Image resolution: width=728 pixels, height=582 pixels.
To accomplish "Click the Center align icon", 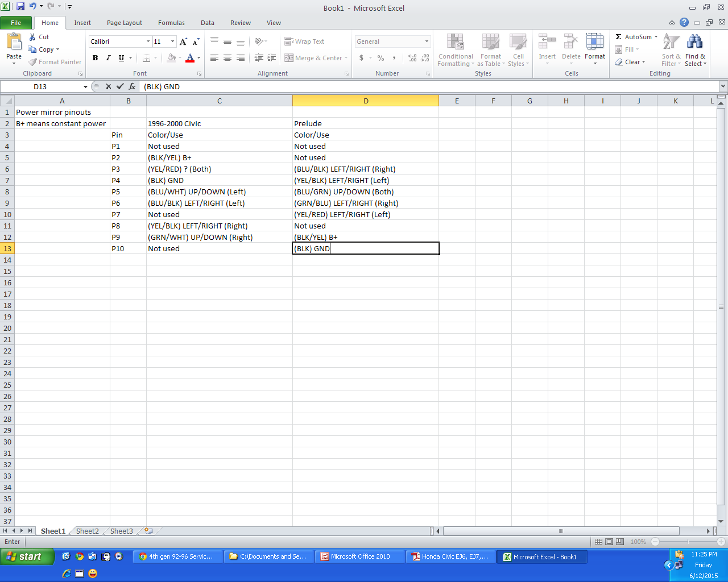I will coord(227,58).
